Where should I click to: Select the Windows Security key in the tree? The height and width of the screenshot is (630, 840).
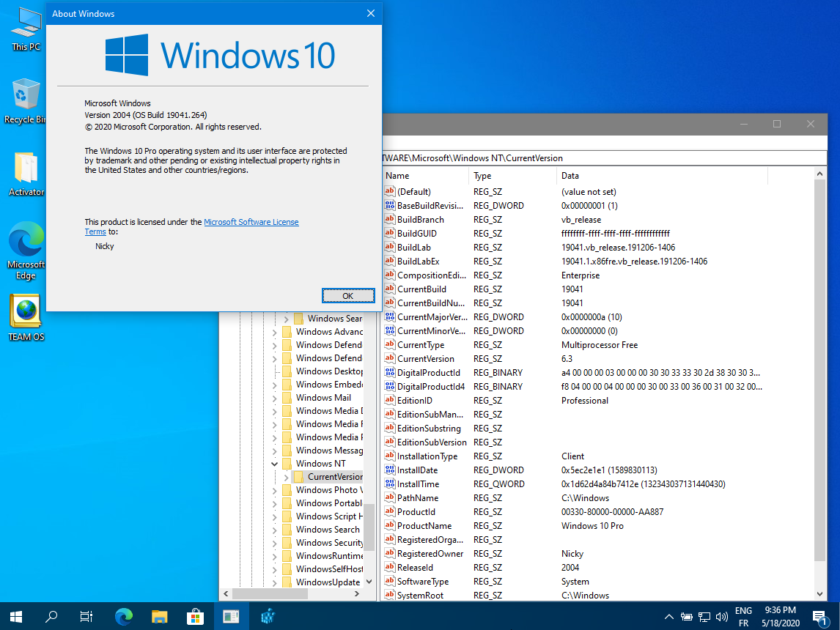click(x=329, y=543)
